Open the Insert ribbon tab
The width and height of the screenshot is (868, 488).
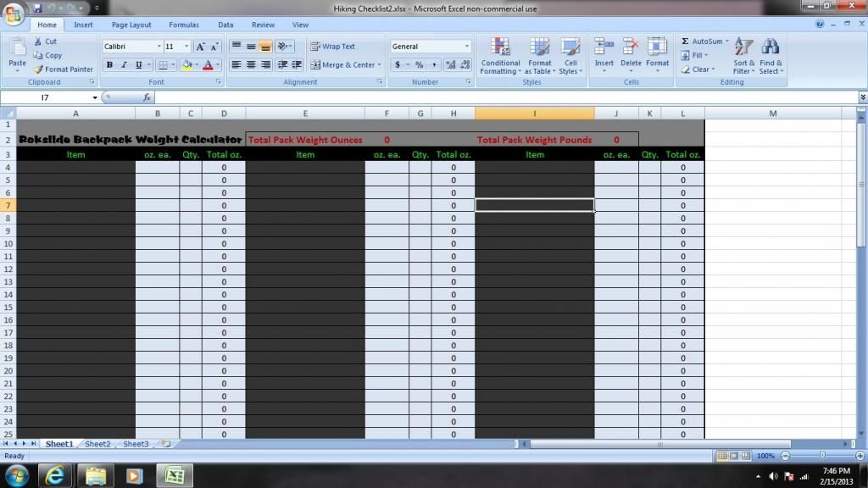click(x=84, y=25)
